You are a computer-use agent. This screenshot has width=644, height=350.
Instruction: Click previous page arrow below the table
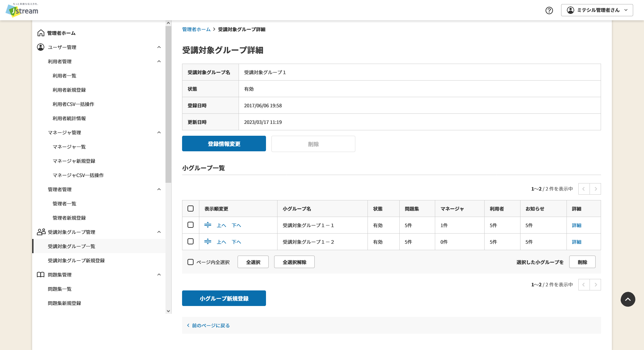(x=584, y=285)
